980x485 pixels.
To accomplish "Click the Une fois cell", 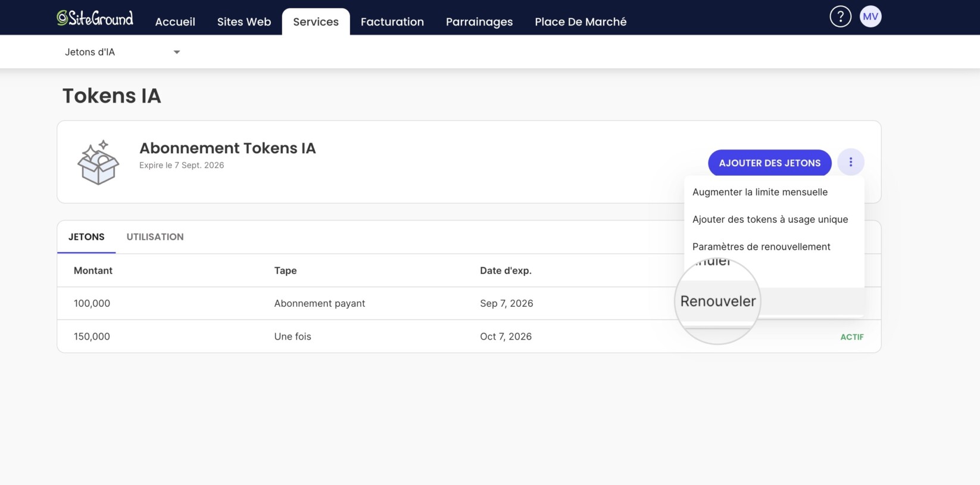I will pos(292,337).
